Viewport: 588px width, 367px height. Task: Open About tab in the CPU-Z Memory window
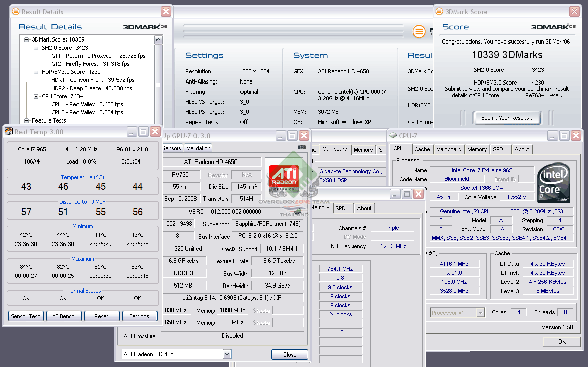[364, 208]
